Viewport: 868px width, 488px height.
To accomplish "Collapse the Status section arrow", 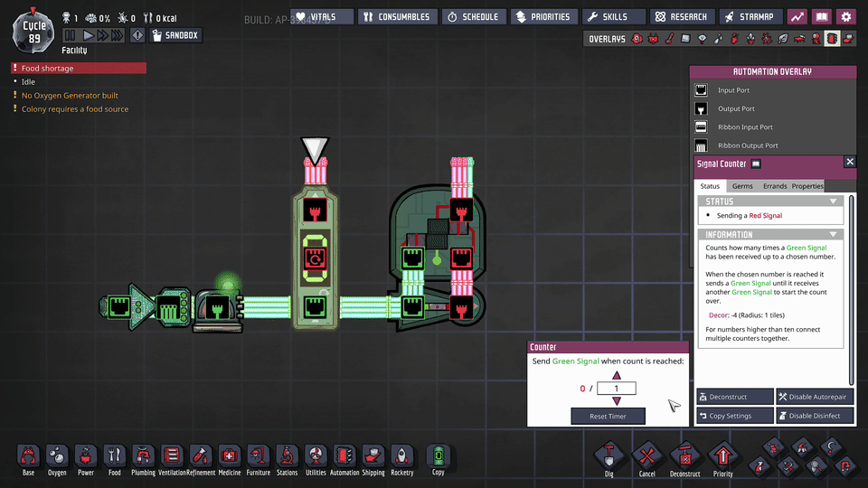I will click(x=833, y=202).
